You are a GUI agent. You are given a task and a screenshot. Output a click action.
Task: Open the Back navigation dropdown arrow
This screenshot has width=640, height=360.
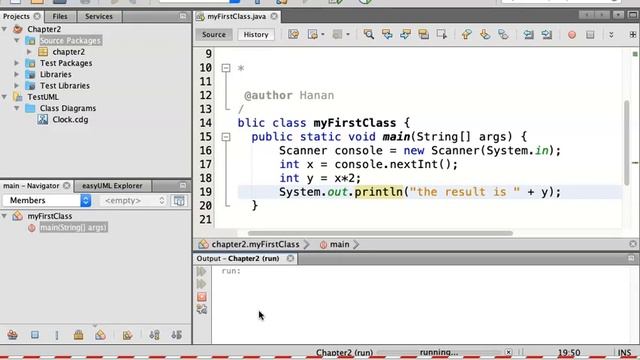(x=323, y=34)
